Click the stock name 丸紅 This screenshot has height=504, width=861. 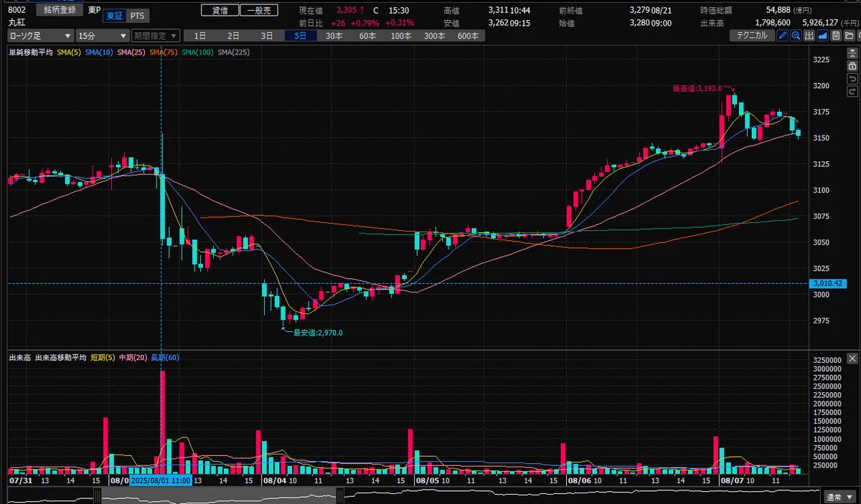coord(17,23)
